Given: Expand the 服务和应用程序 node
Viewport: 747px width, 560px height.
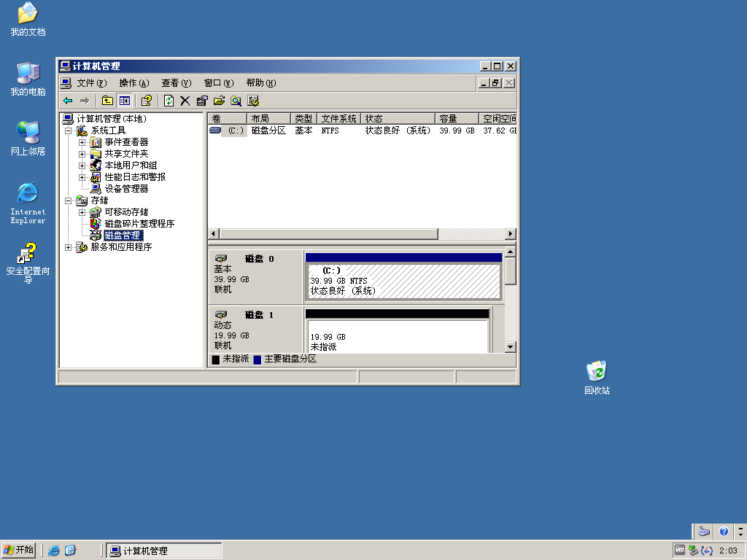Looking at the screenshot, I should point(68,247).
